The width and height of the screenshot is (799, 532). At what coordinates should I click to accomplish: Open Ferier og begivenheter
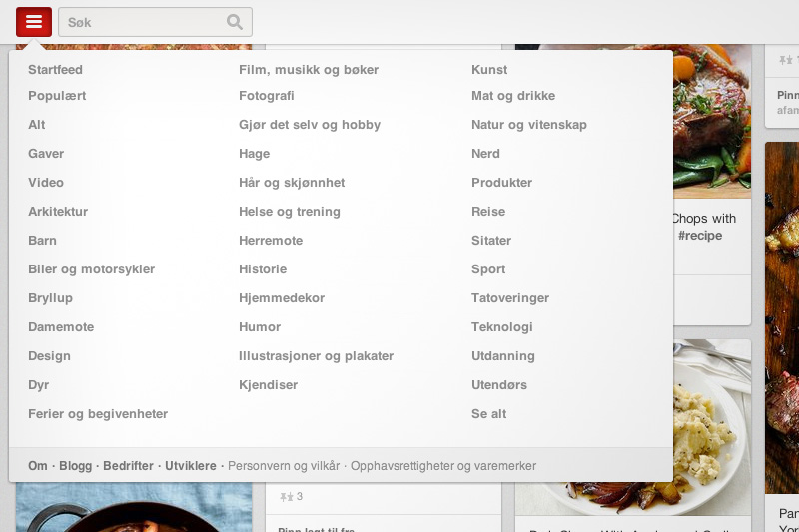point(98,415)
